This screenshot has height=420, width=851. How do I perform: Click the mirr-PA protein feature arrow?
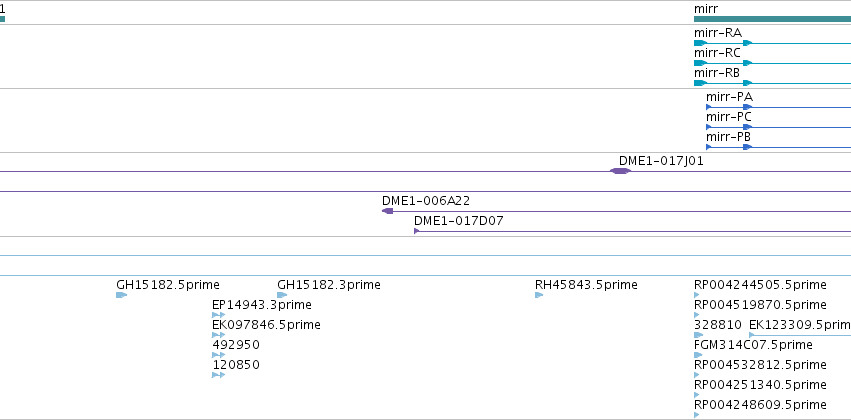click(709, 107)
